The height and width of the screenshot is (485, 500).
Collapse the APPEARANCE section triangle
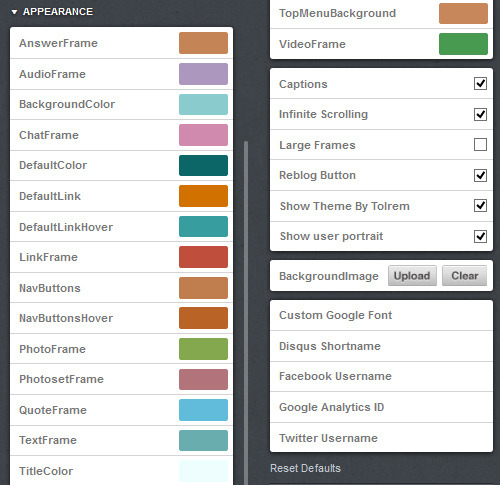14,12
